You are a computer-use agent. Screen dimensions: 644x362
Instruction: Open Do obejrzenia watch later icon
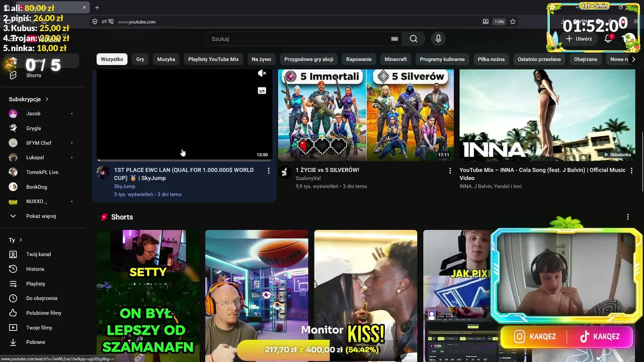pyautogui.click(x=13, y=298)
